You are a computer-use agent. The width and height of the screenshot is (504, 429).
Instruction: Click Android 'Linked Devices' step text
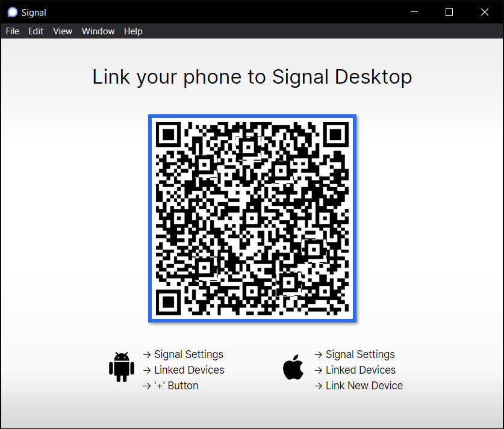coord(189,370)
